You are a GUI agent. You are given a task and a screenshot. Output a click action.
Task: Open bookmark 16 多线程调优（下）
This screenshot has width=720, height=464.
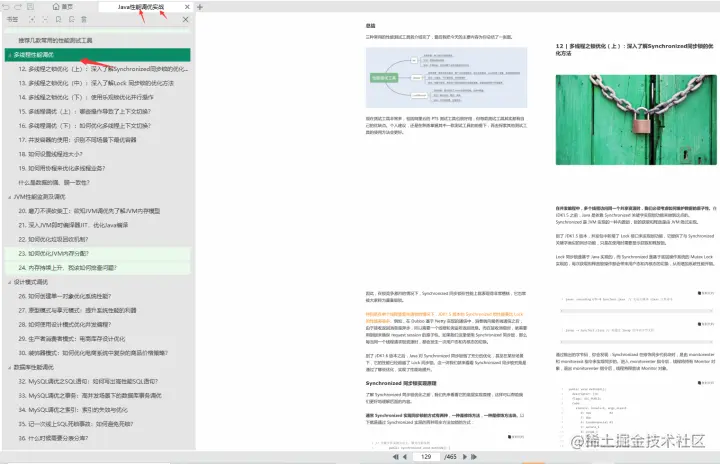(x=84, y=126)
